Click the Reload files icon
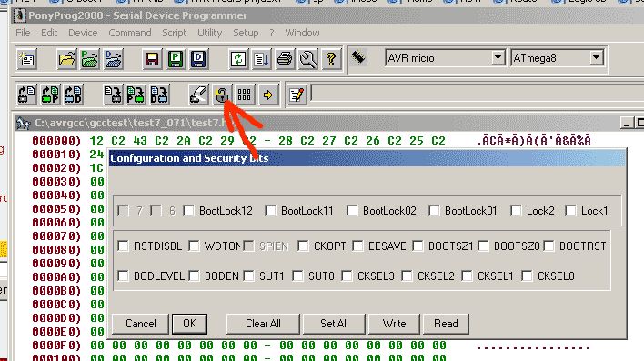 238,59
